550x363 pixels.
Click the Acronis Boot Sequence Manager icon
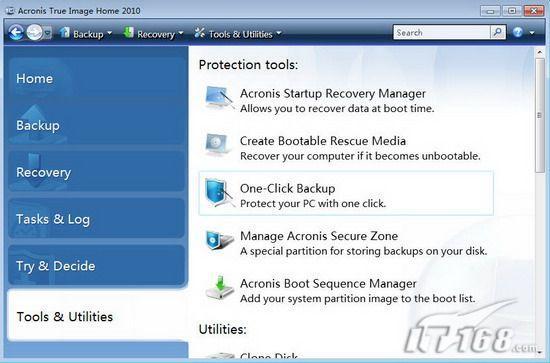(x=220, y=288)
